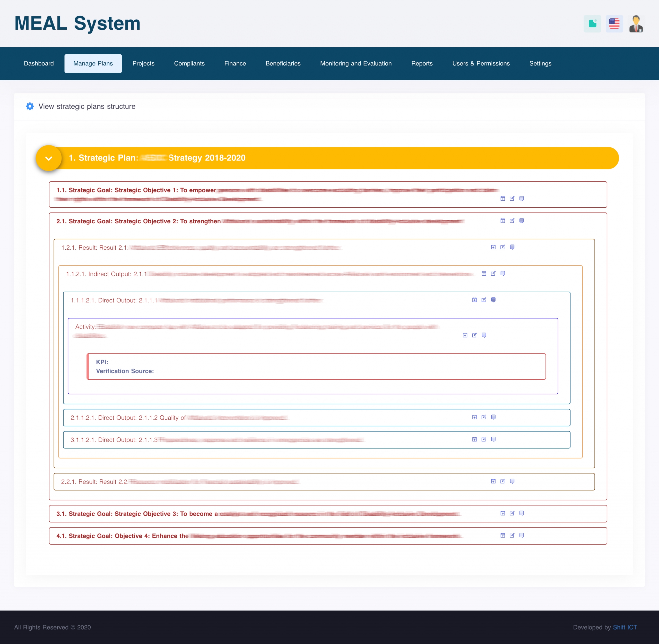Click the teal notification icon in header
This screenshot has width=659, height=644.
coord(592,24)
